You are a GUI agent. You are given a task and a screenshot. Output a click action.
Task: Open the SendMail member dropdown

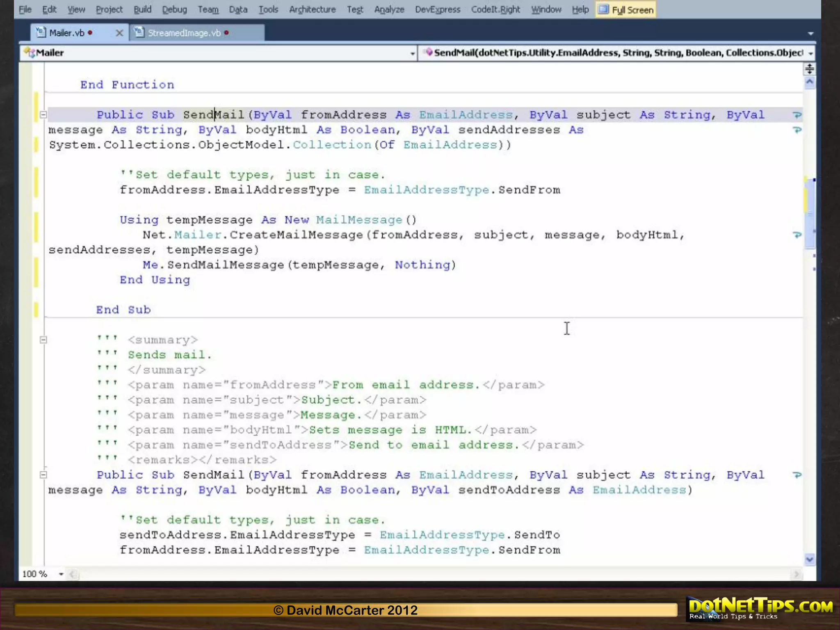[810, 53]
